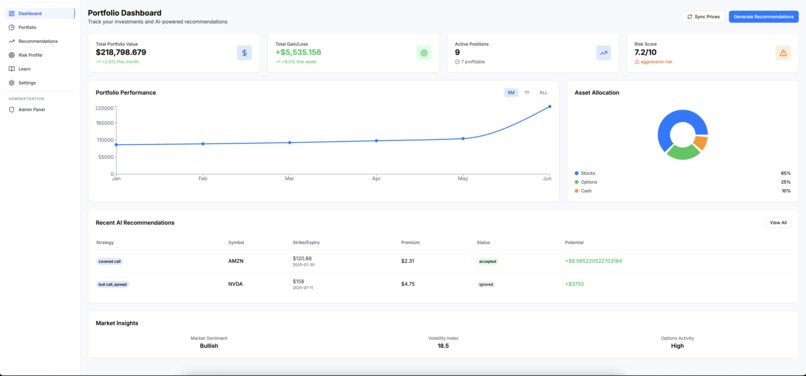The width and height of the screenshot is (806, 376).
Task: Click the Apr data point on chart
Action: click(x=376, y=140)
